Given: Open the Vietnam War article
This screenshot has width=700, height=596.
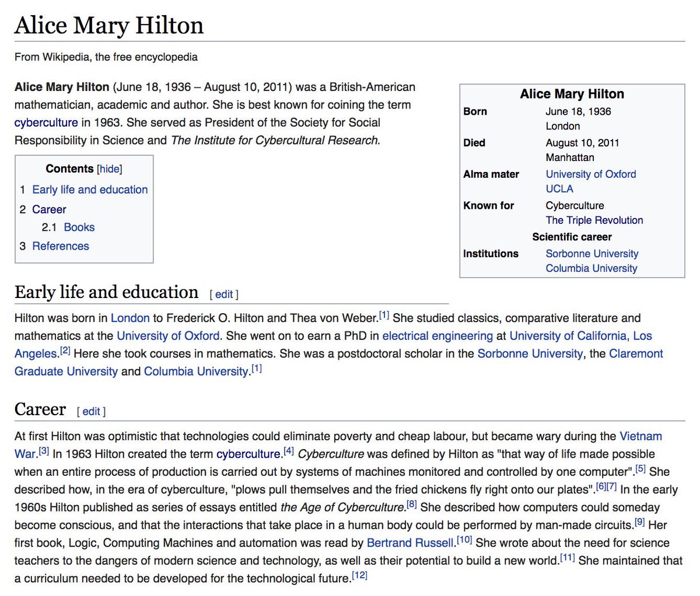Looking at the screenshot, I should tap(640, 436).
